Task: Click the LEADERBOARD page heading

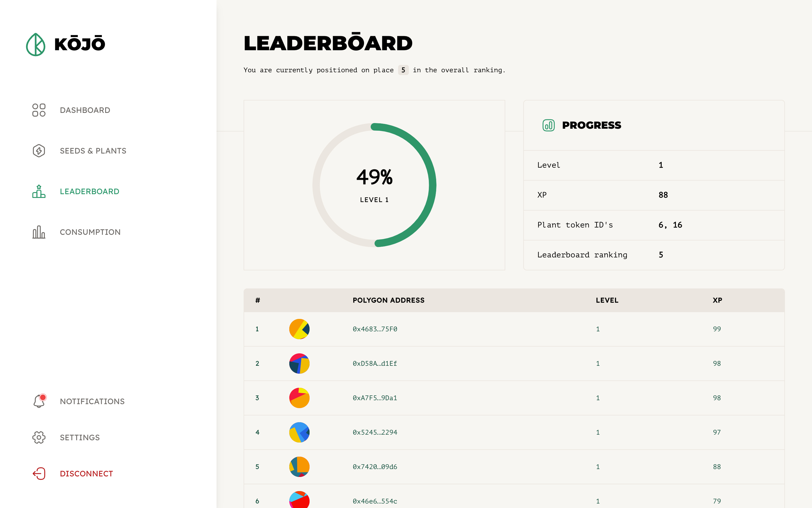Action: (328, 42)
